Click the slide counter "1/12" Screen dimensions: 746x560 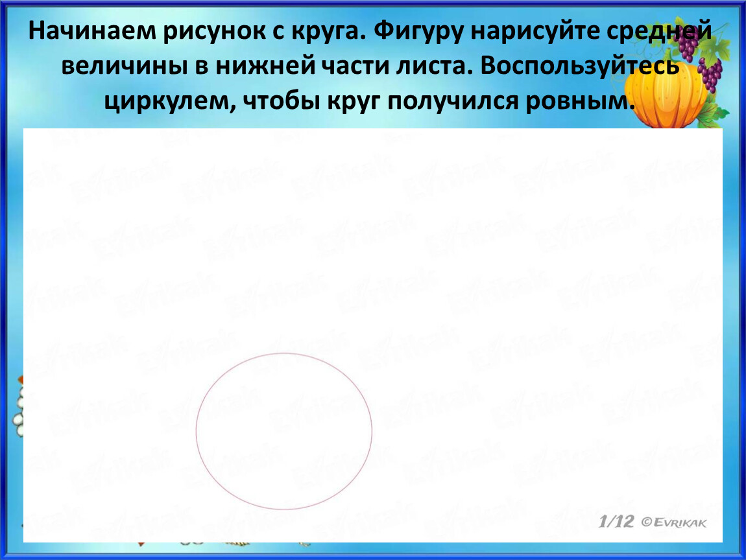tap(616, 522)
